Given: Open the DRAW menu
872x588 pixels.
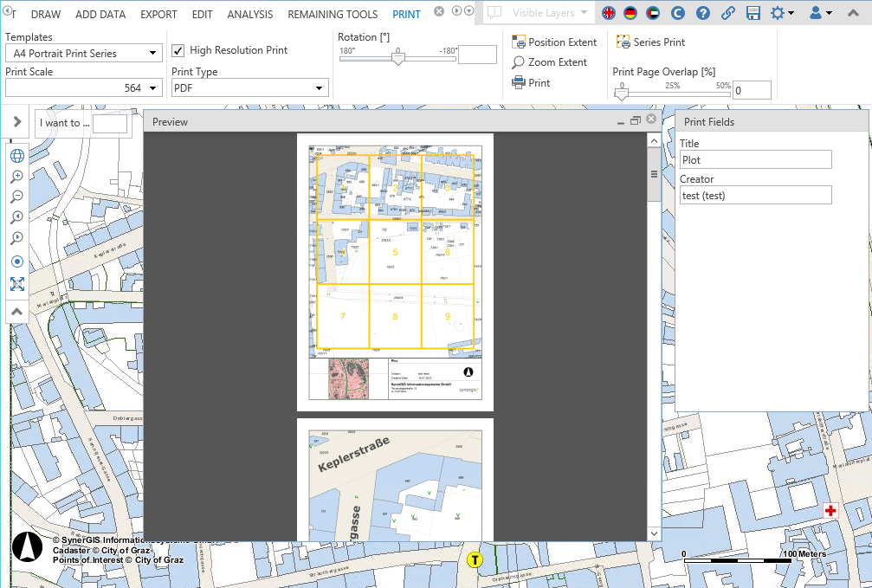Looking at the screenshot, I should [45, 14].
